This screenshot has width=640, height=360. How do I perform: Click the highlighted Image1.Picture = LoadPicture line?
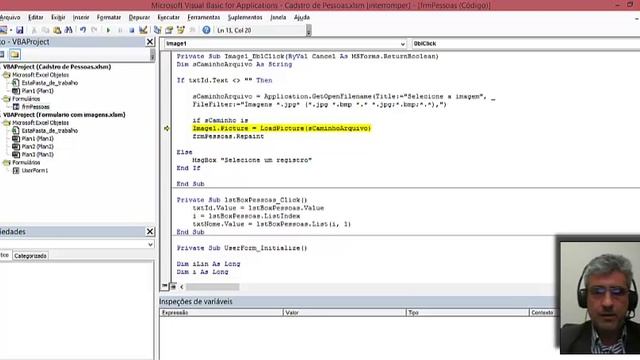pyautogui.click(x=282, y=128)
